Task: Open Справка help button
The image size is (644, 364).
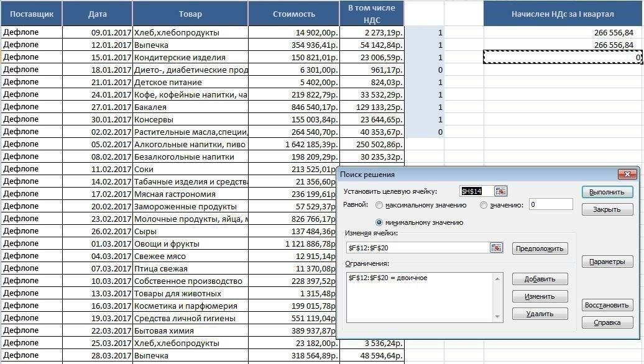Action: click(607, 322)
